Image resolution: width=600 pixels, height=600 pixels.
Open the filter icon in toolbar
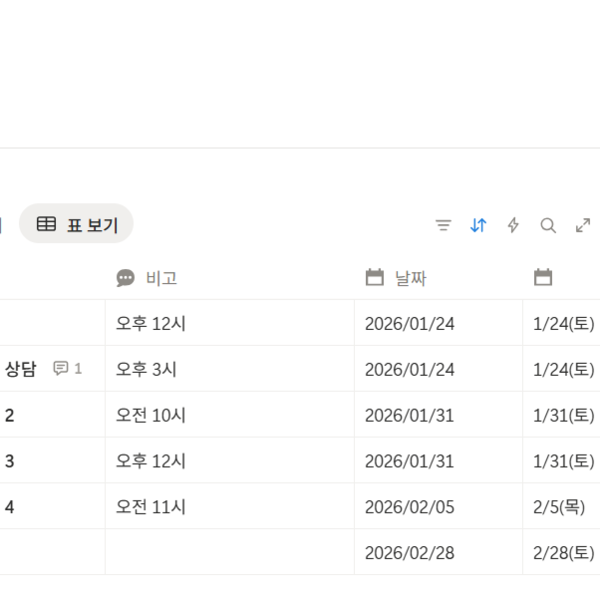point(444,226)
